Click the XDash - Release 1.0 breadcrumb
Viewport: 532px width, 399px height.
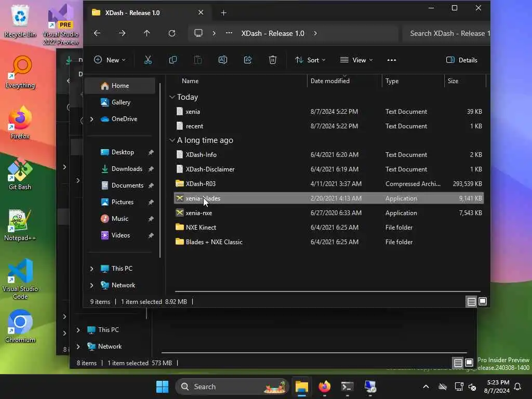pyautogui.click(x=272, y=33)
